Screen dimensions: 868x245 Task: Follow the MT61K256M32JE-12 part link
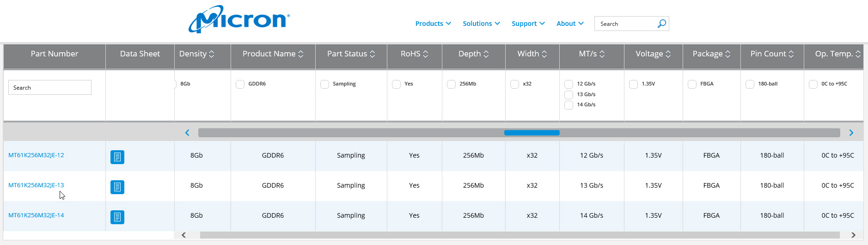(x=36, y=155)
